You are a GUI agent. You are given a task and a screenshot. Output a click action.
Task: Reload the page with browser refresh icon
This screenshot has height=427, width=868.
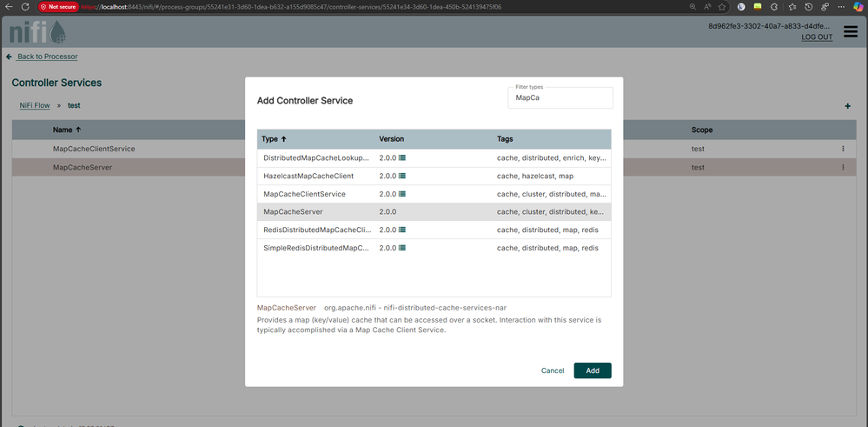tap(25, 7)
